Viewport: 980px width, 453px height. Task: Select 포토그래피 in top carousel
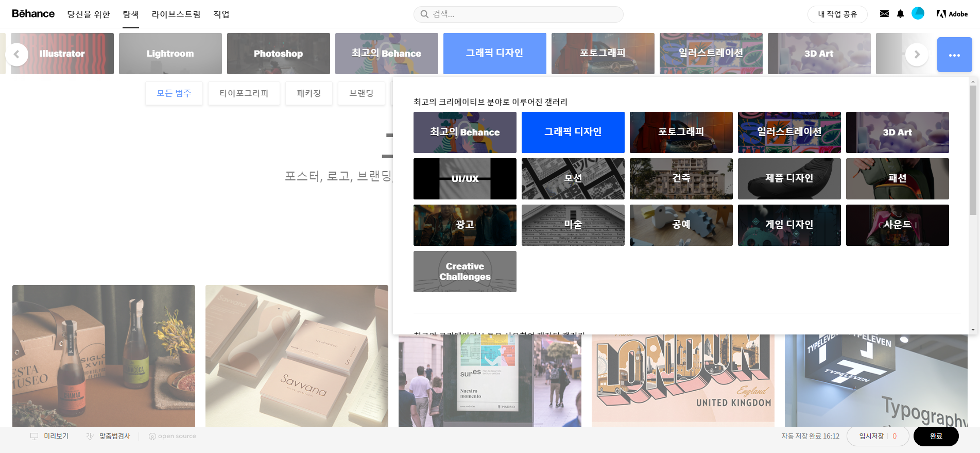603,54
